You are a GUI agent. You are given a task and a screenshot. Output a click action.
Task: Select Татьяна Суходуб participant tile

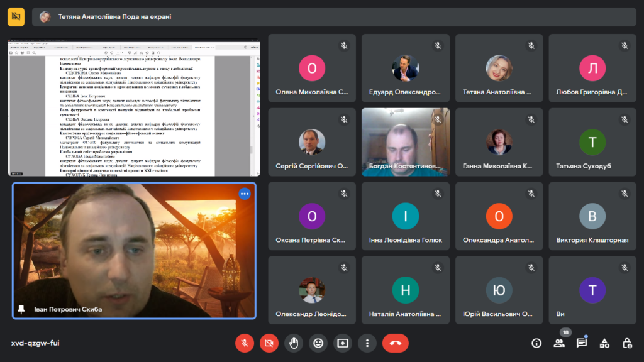click(592, 142)
